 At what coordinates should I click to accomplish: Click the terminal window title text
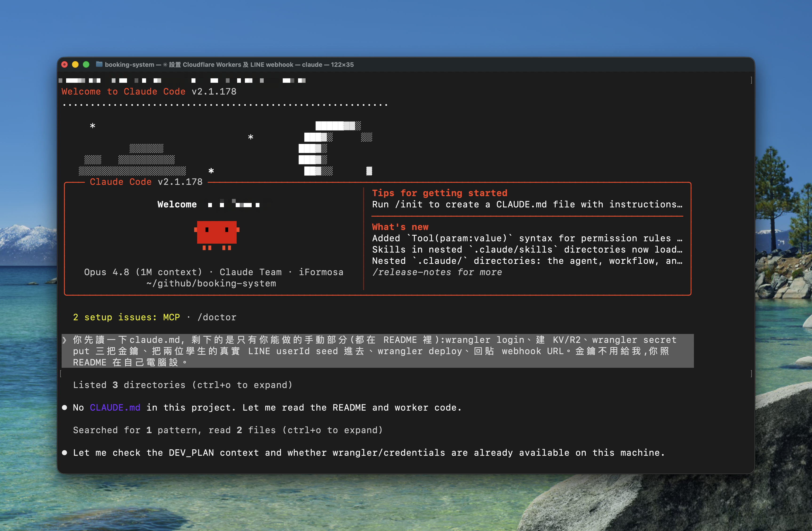coord(229,64)
